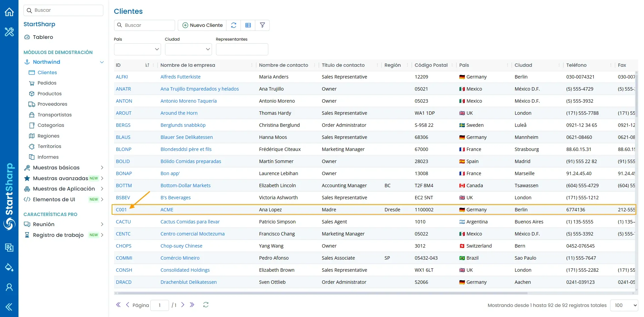Go to the home icon in left rail
The height and width of the screenshot is (317, 644).
point(9,12)
